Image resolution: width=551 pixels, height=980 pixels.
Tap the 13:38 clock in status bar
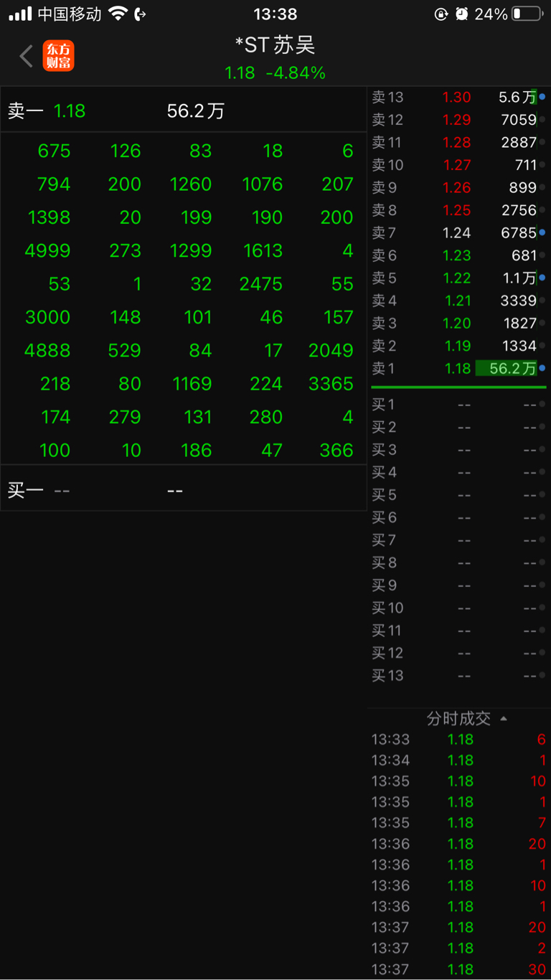[x=275, y=14]
